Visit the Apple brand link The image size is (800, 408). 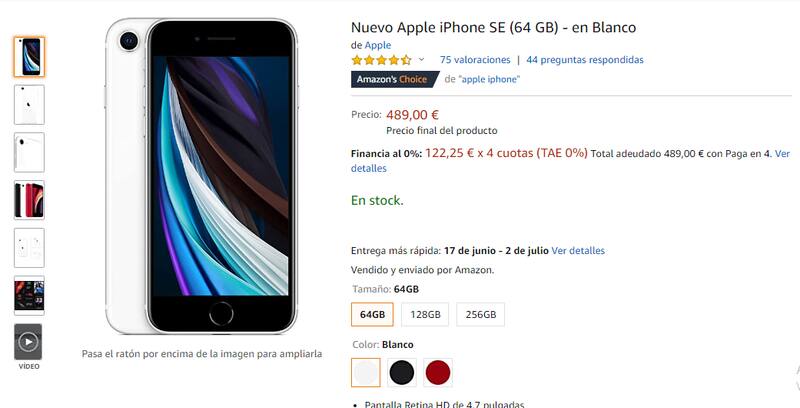pyautogui.click(x=378, y=45)
